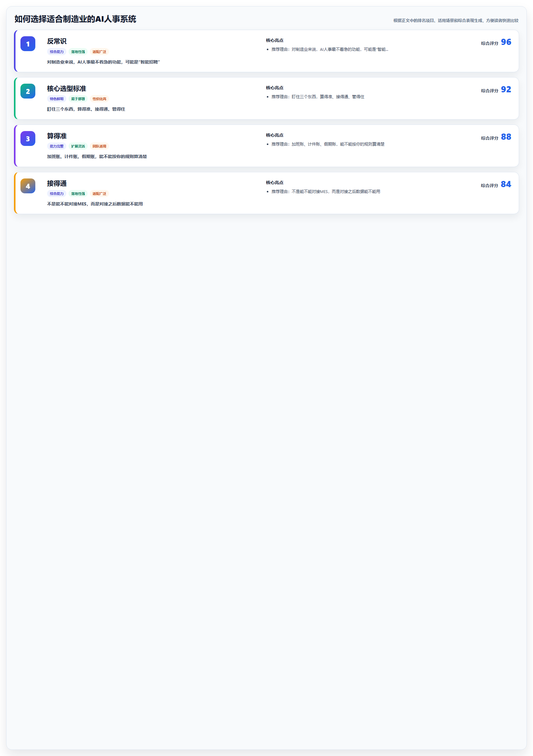533x756 pixels.
Task: Click the rank 3 number badge
Action: 28,138
